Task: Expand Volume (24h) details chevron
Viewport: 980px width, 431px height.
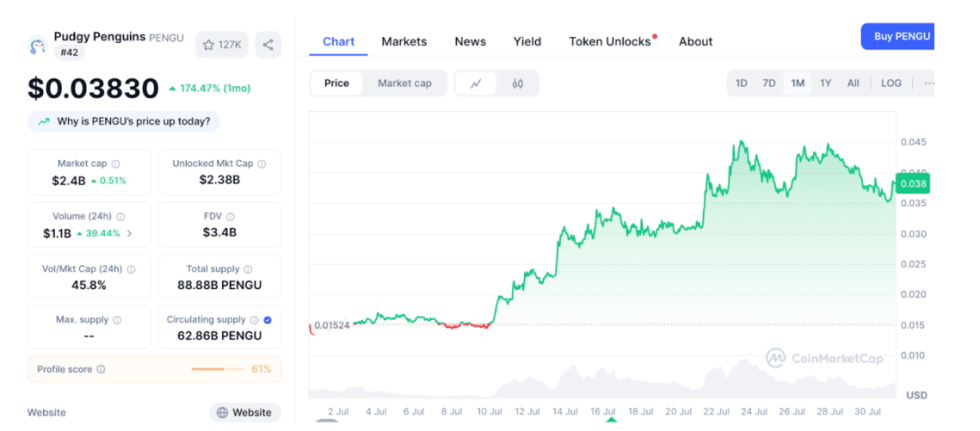Action: point(129,234)
